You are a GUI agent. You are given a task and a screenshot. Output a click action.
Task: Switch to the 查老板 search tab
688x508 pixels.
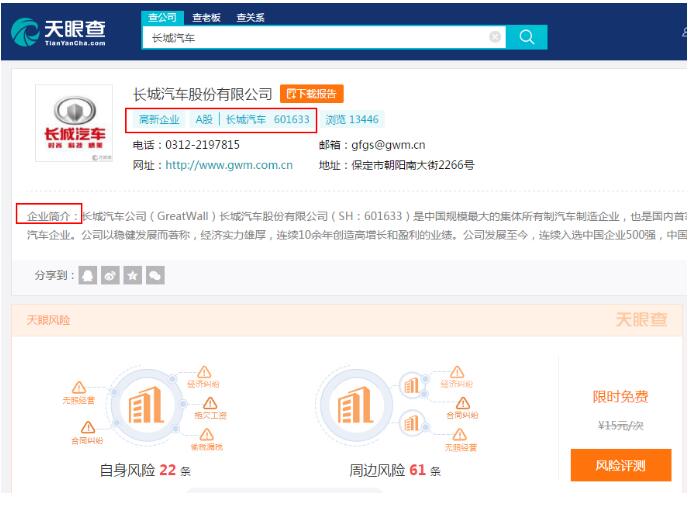(x=207, y=17)
